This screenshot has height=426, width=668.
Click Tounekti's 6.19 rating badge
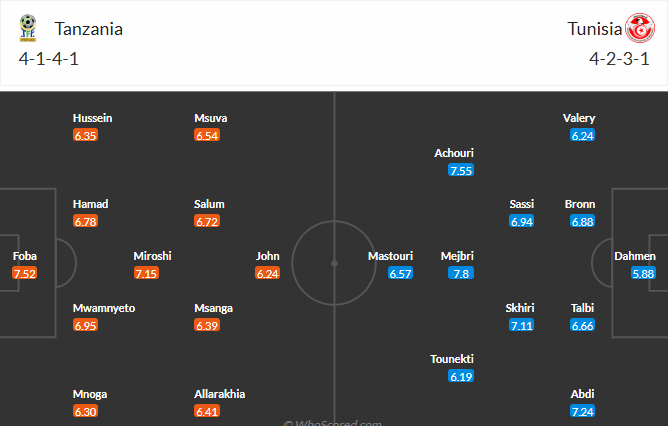461,377
